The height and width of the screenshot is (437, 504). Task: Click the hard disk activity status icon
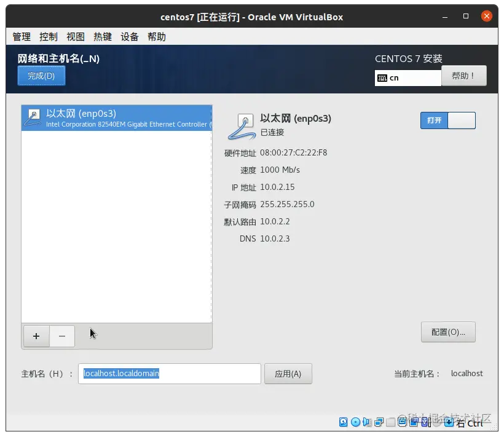(x=344, y=422)
